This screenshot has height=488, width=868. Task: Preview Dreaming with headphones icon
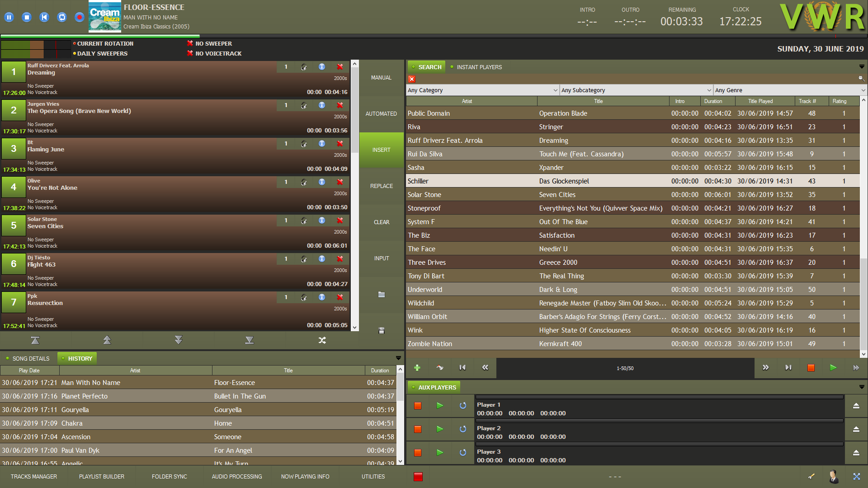click(304, 67)
